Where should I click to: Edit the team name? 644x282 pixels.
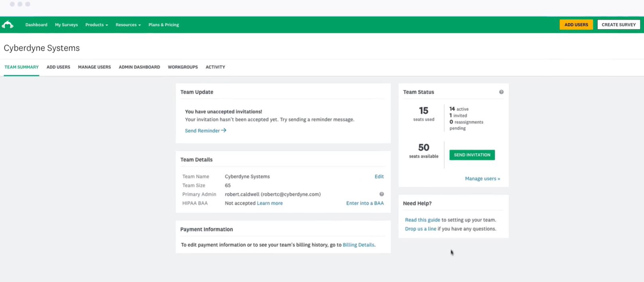379,177
